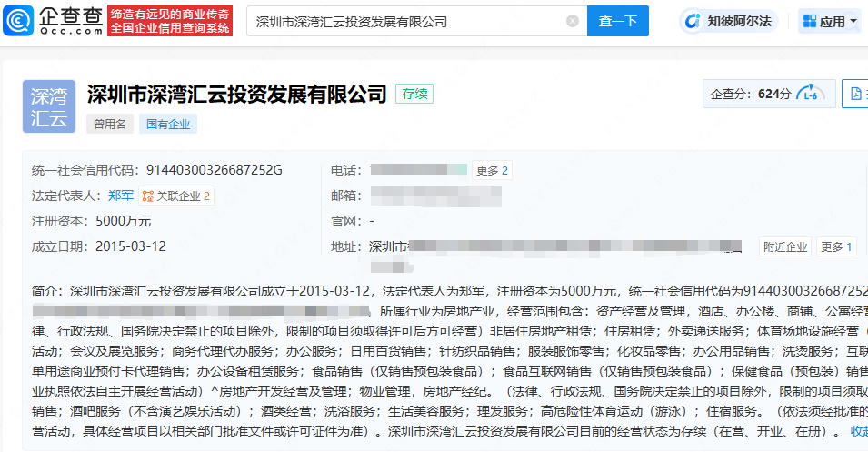
Task: Click the 应用 grid icon
Action: (x=808, y=21)
